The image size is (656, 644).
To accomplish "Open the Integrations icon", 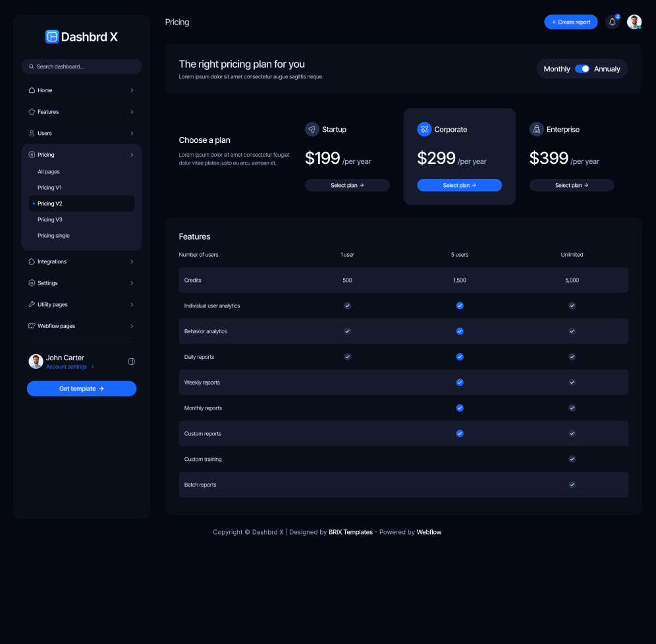I will 32,261.
